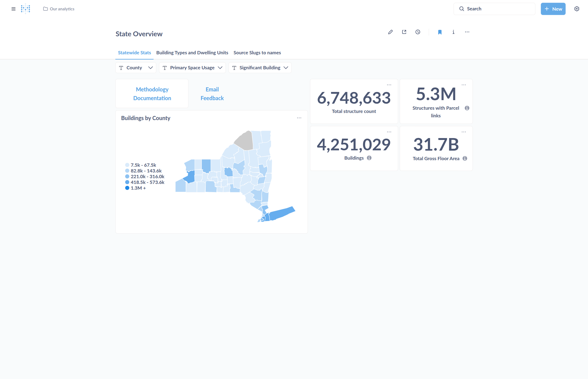The width and height of the screenshot is (588, 379).
Task: Switch to Source Slugs to names tab
Action: click(257, 53)
